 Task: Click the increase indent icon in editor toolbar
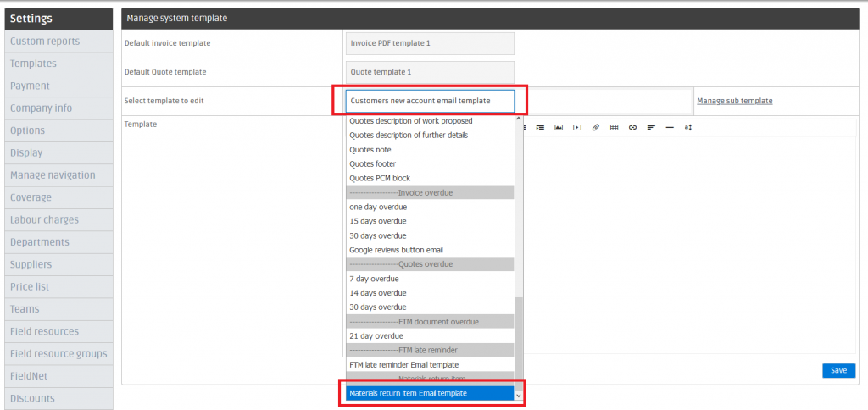point(540,127)
